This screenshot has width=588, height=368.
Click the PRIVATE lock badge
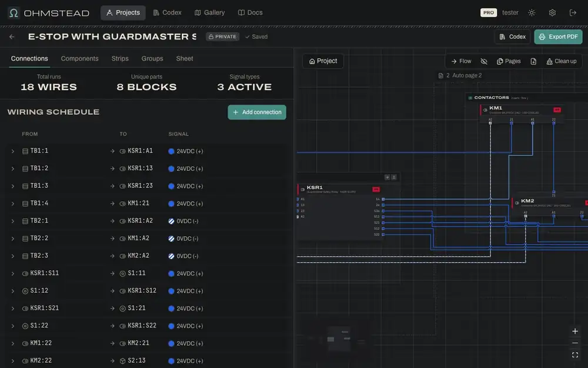point(222,37)
